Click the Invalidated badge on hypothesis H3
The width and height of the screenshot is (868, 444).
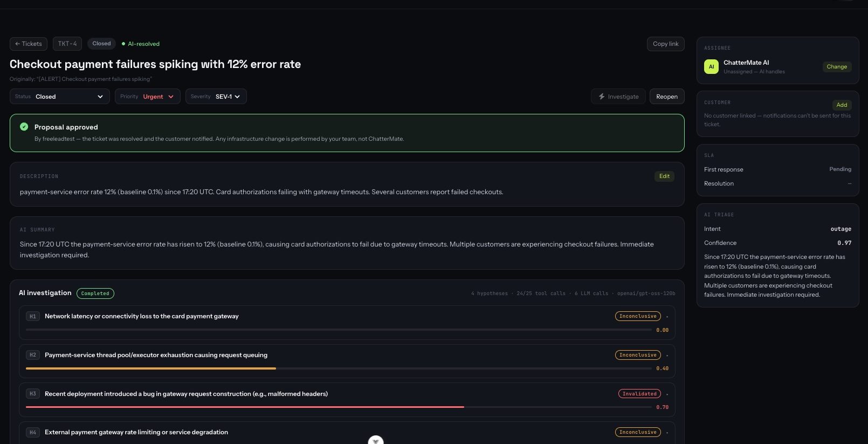639,394
